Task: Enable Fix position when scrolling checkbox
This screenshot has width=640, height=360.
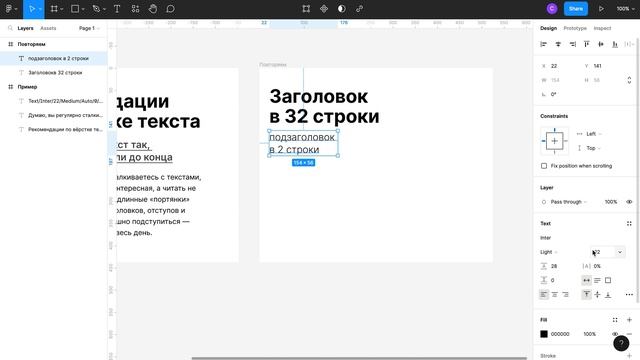Action: [x=544, y=166]
